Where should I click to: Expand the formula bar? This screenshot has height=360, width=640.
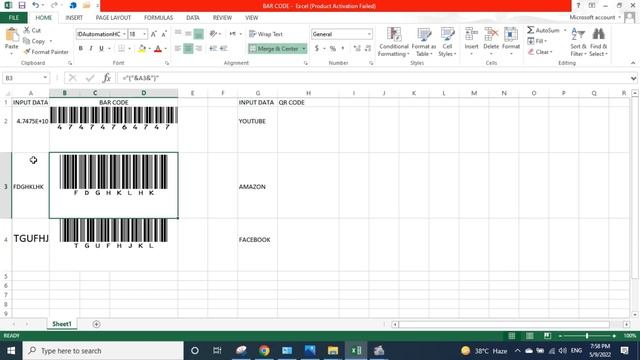coord(633,78)
